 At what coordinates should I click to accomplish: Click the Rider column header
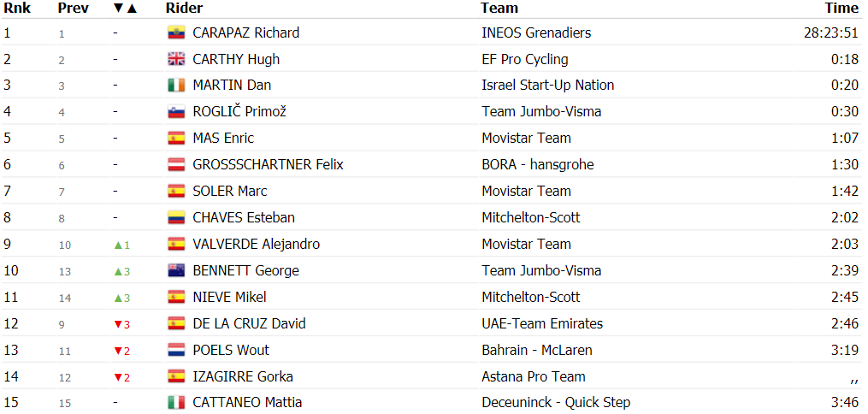(x=184, y=8)
